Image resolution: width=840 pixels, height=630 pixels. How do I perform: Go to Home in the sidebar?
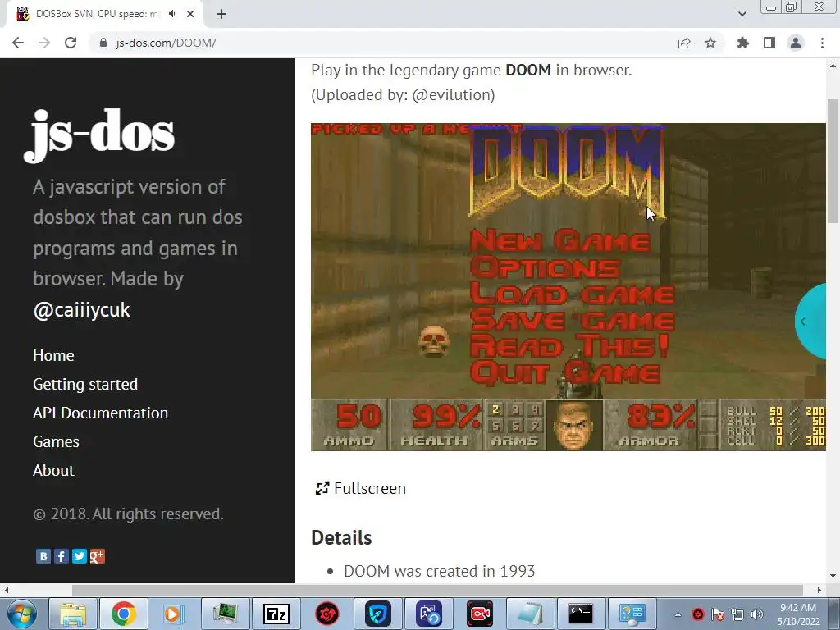(53, 355)
